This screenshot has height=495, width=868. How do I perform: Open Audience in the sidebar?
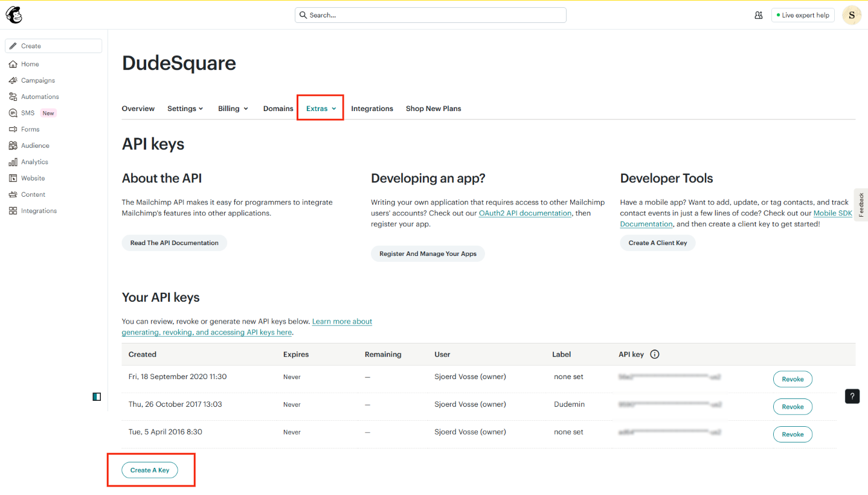click(x=35, y=145)
